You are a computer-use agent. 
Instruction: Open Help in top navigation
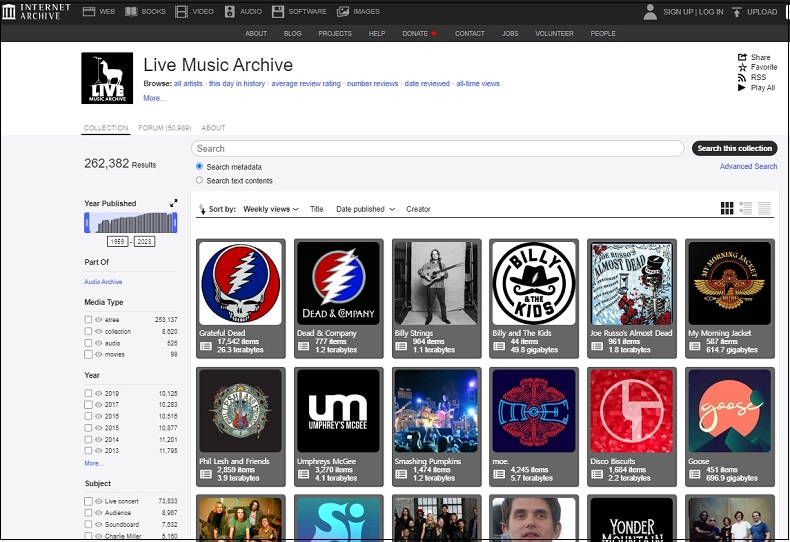point(377,34)
